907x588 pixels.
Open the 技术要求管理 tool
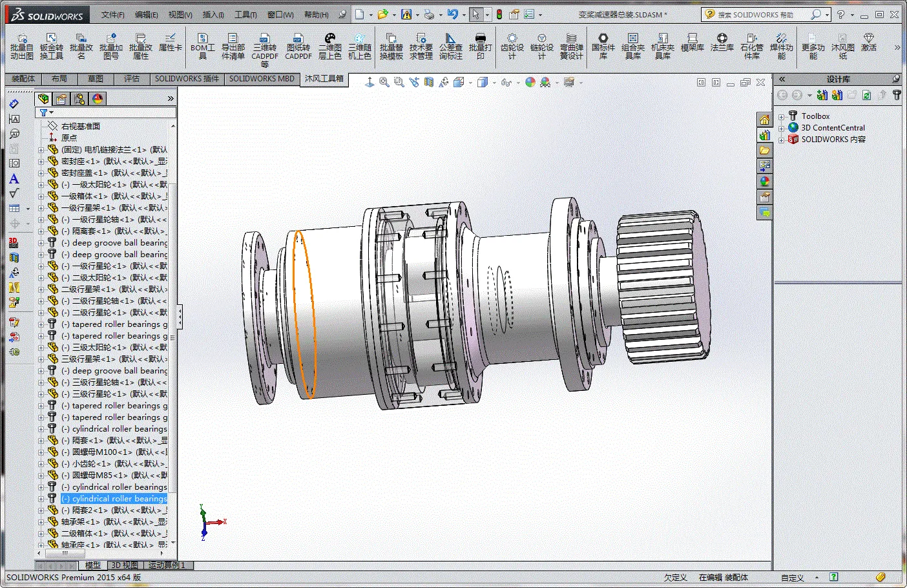421,47
